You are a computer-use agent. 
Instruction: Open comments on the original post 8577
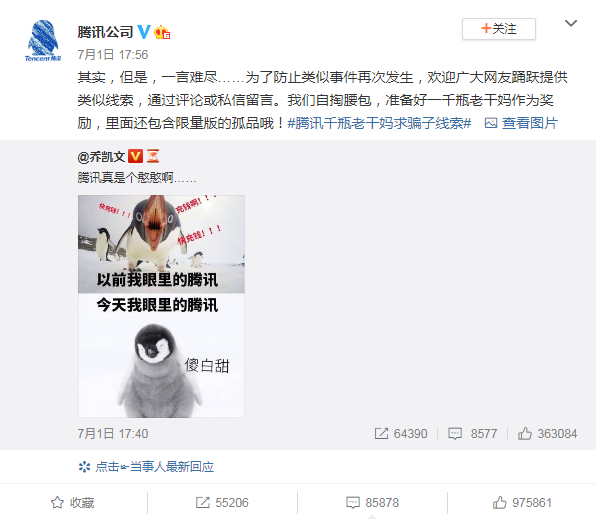472,433
